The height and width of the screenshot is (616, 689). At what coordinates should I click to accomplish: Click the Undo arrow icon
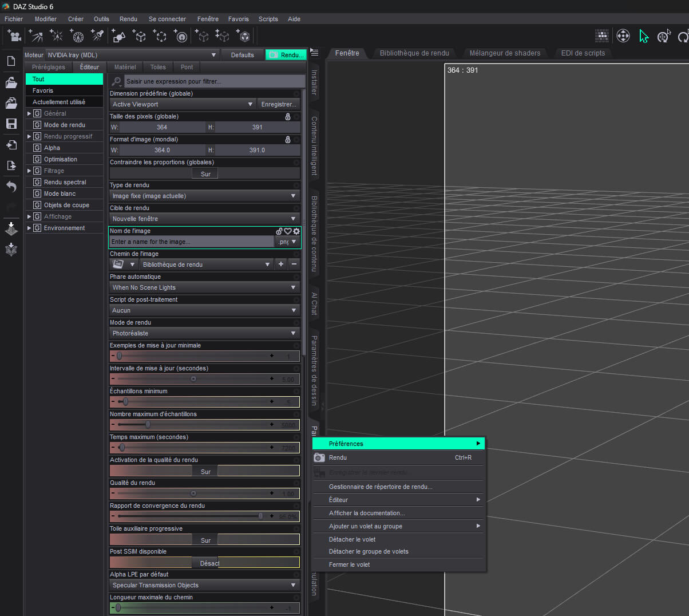11,187
